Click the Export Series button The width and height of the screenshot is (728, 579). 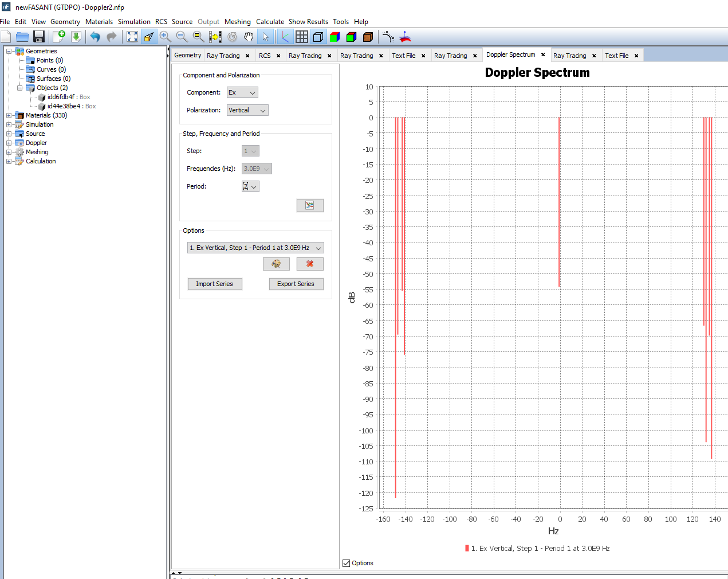(x=296, y=284)
